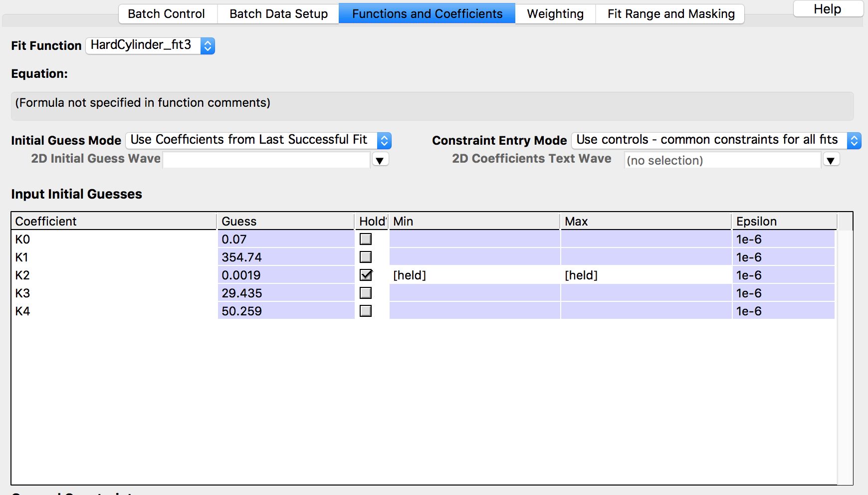Go to the Weighting tab

pyautogui.click(x=555, y=13)
